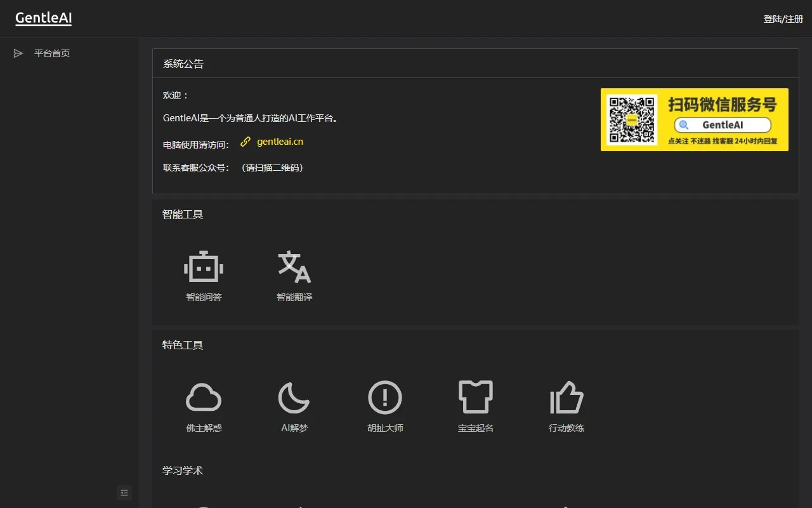
Task: Open the 胡扯大师 tool
Action: [x=384, y=406]
